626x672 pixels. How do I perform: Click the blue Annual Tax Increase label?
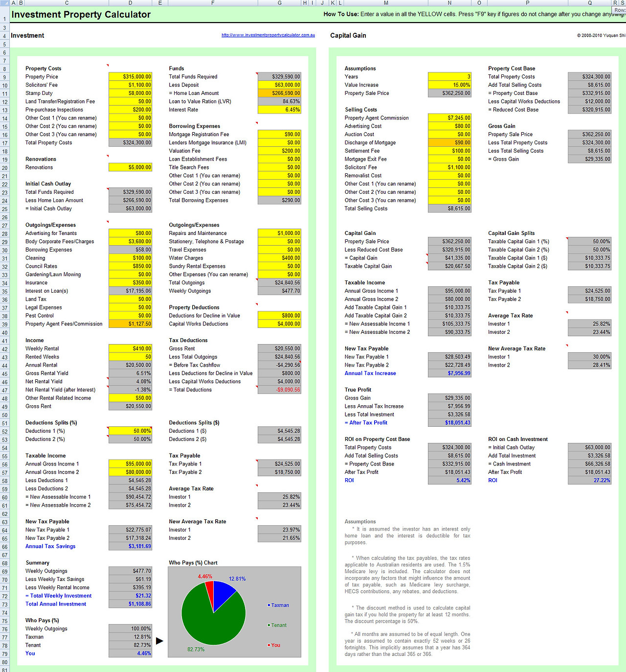[x=370, y=373]
